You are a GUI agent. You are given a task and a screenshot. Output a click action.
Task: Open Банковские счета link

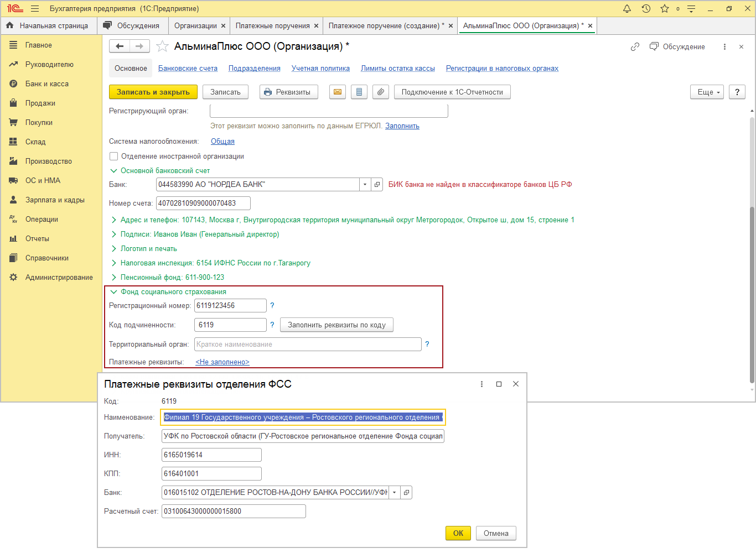(x=188, y=69)
